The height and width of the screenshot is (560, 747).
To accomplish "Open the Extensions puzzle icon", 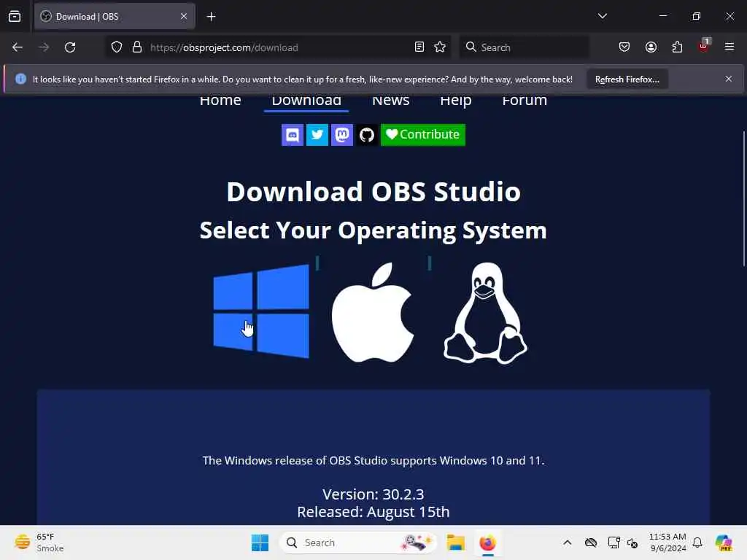I will point(677,47).
